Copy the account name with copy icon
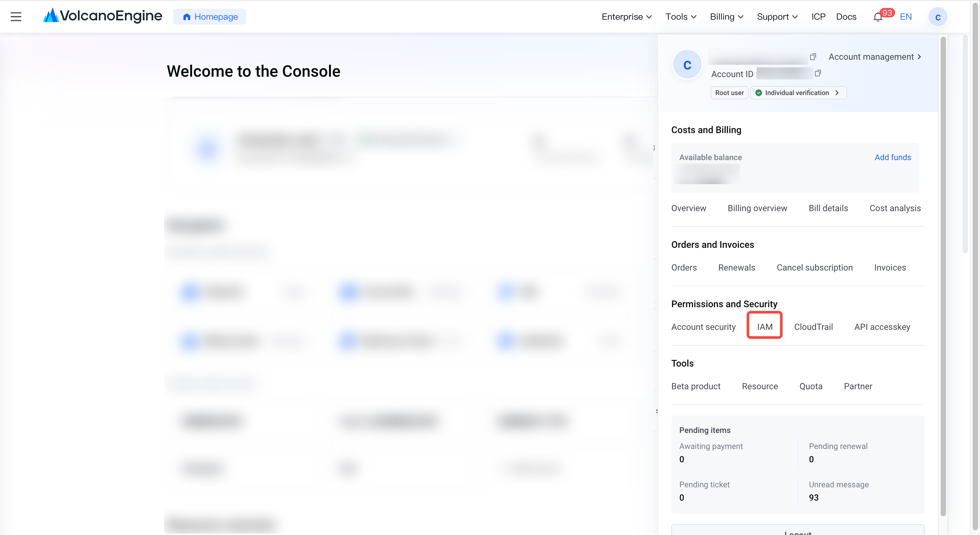This screenshot has height=535, width=980. [x=813, y=57]
